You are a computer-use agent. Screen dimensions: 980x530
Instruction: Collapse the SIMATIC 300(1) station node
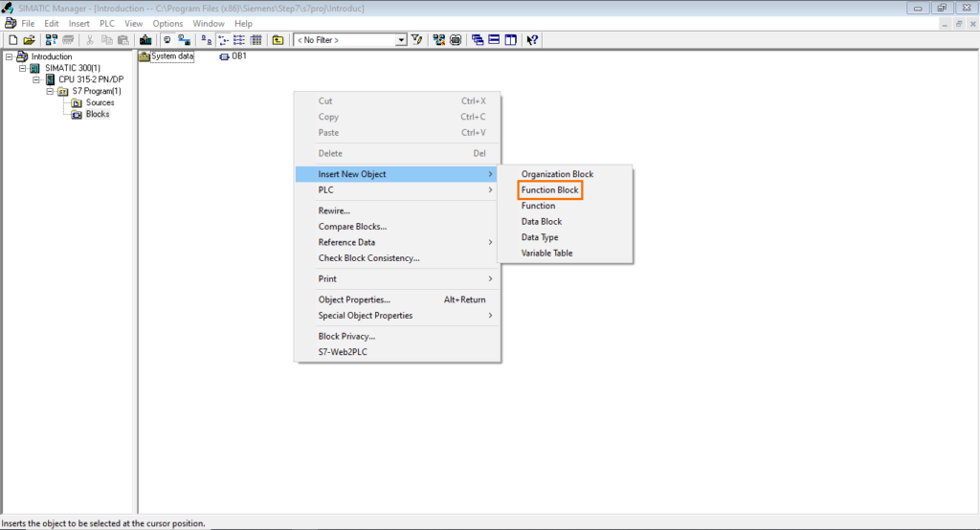pos(23,68)
